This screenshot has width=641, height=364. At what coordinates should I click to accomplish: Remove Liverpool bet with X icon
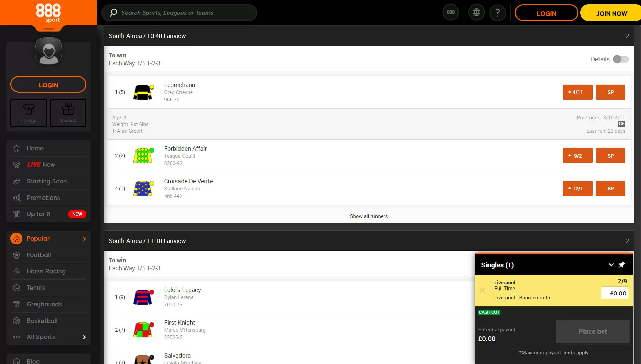pos(482,290)
